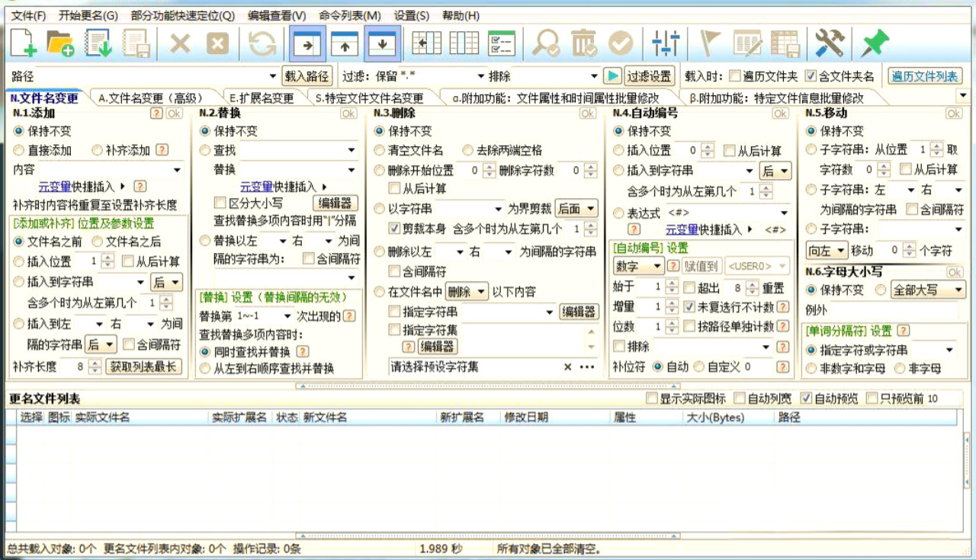Click the import list icon with green arrow
Screen dimensions: 976x560
[x=98, y=43]
